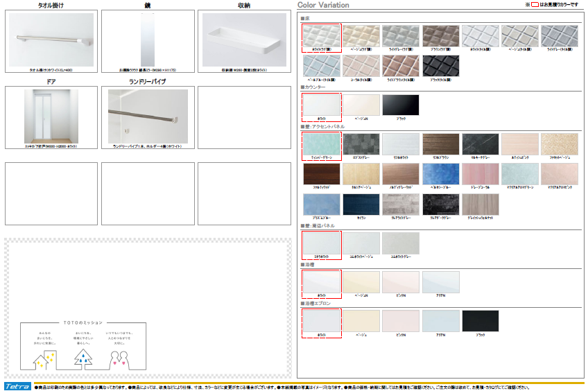Screen dimensions: 588x391
Task: Select the mirror (鏡) product image
Action: (x=147, y=40)
